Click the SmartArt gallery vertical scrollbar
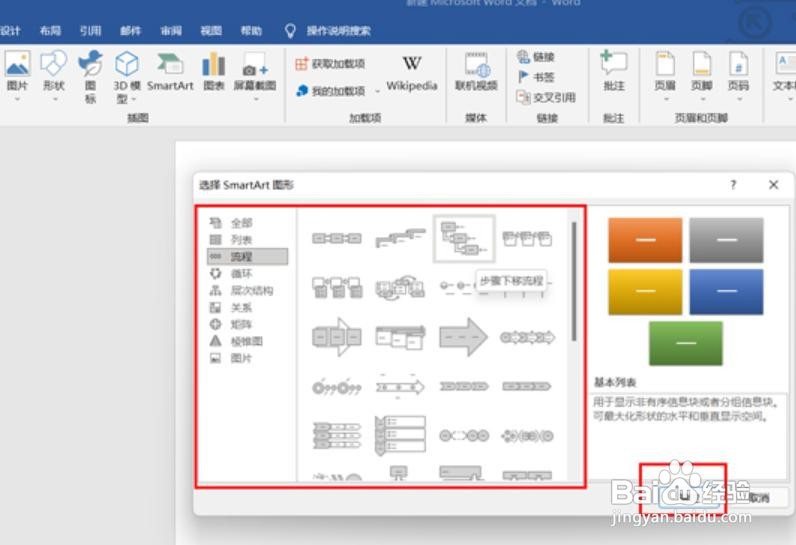This screenshot has width=796, height=545. (574, 282)
